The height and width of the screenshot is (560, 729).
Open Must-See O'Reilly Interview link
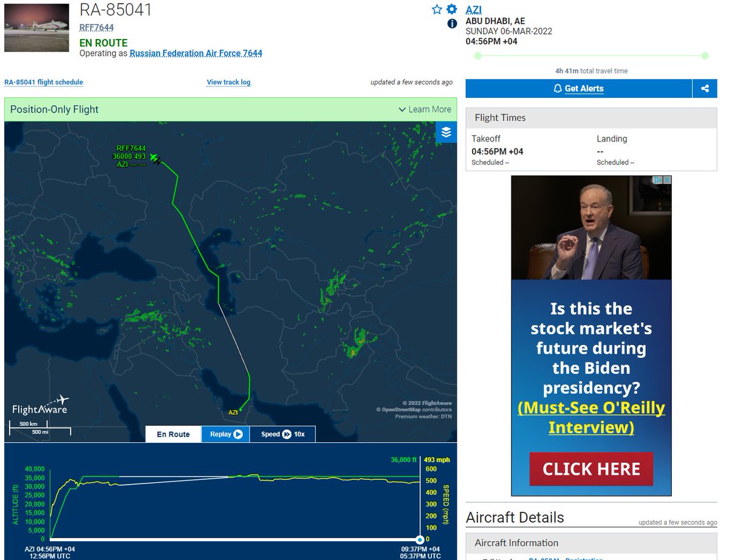[591, 417]
